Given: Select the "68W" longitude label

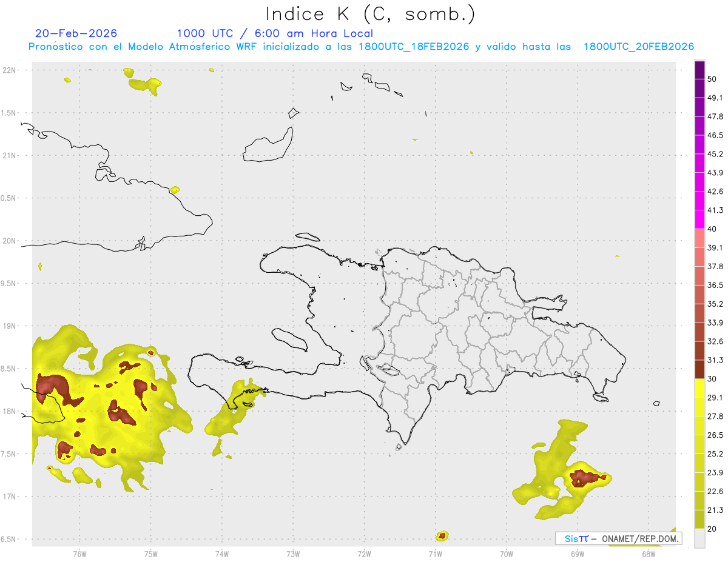Looking at the screenshot, I should coord(649,554).
